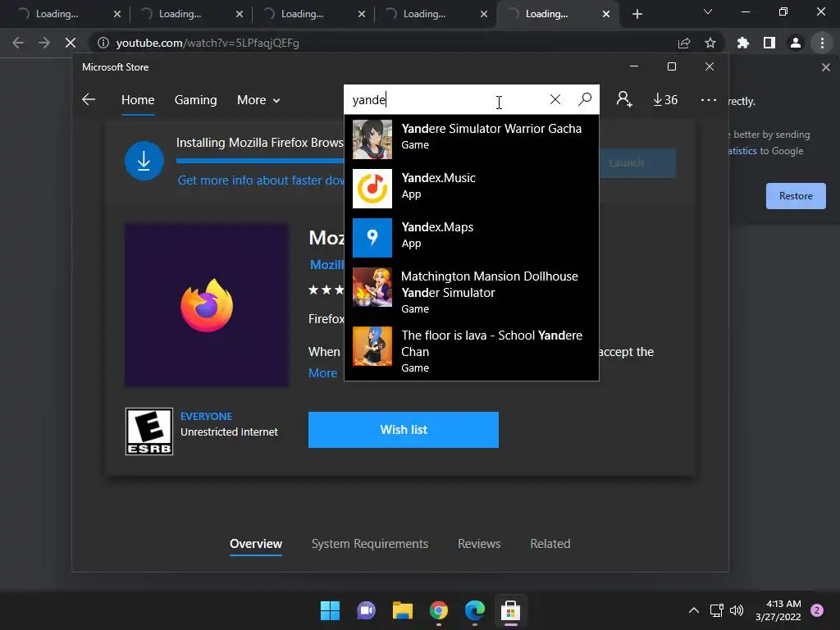Open the Overview tab
Screen dimensions: 840x630
256,544
